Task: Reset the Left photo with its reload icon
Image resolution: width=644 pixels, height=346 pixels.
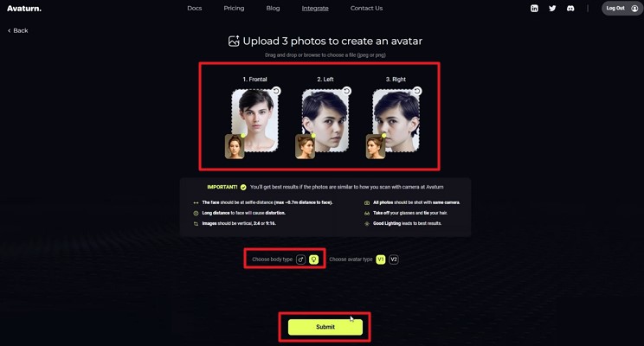Action: [x=347, y=91]
